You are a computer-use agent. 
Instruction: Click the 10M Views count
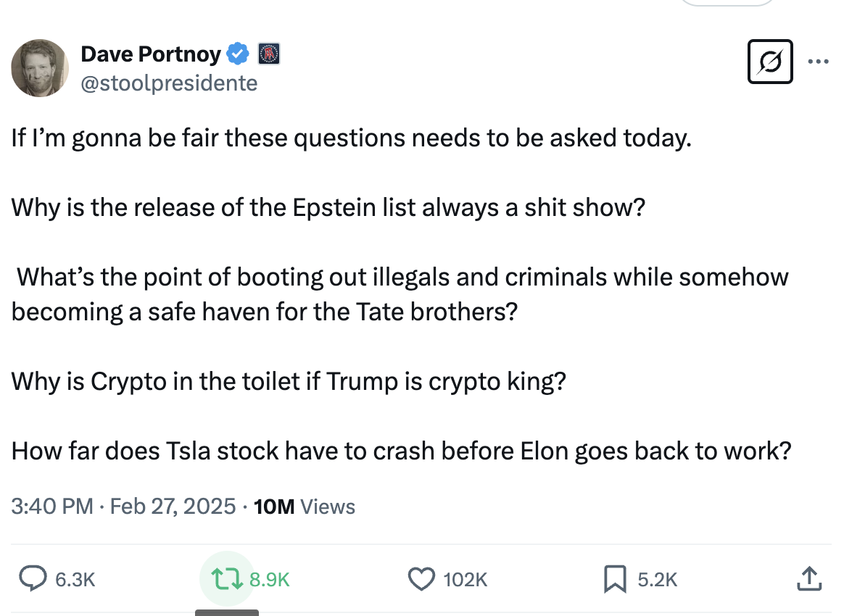305,506
